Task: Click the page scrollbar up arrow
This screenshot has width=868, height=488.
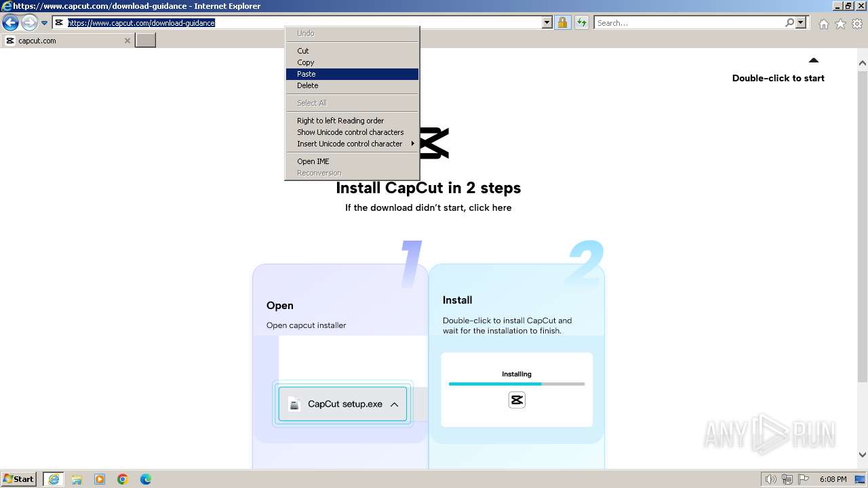Action: (863, 63)
